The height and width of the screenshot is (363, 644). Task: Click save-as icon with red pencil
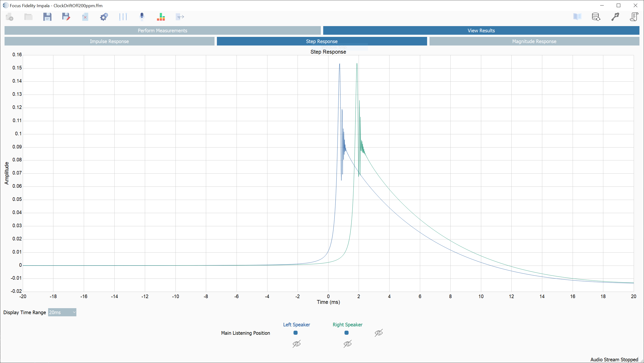pyautogui.click(x=66, y=17)
